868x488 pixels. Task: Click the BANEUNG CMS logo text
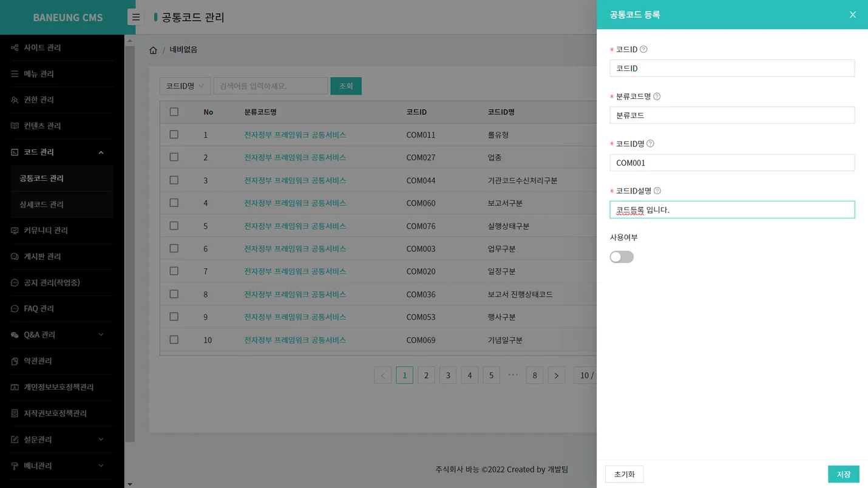(x=68, y=18)
